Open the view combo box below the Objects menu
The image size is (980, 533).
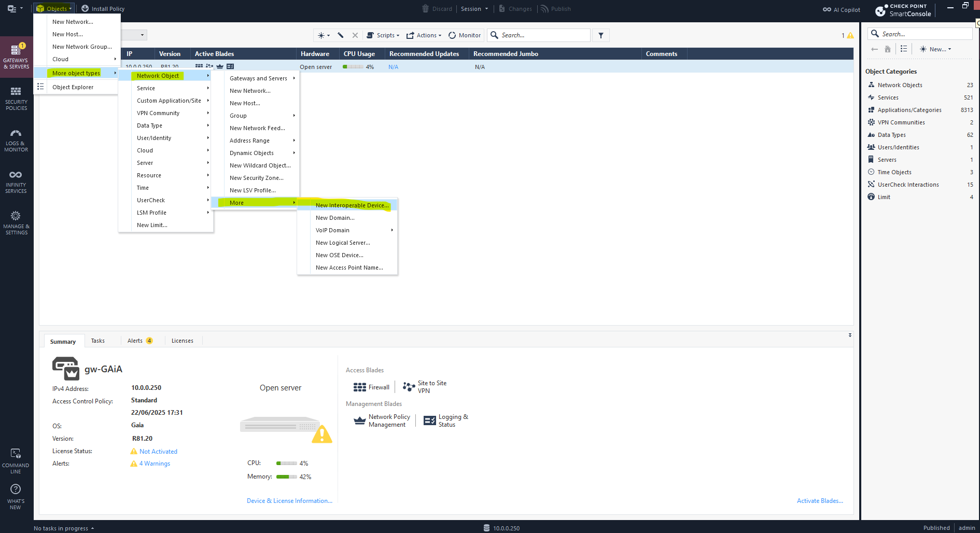tap(134, 35)
